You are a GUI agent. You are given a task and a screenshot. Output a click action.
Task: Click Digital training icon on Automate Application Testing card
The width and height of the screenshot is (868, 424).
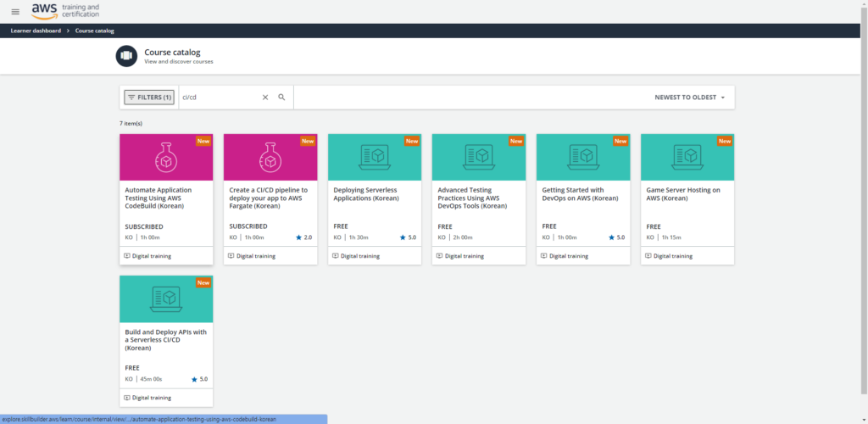tap(127, 256)
